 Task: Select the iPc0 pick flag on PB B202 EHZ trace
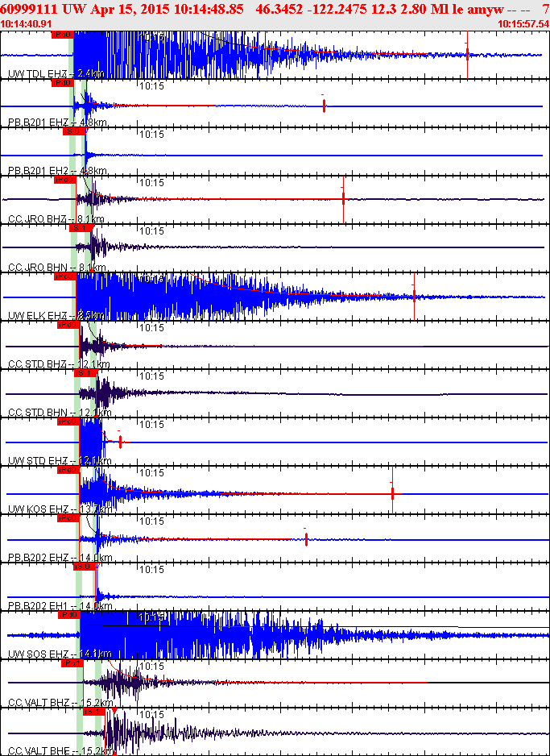pos(68,518)
